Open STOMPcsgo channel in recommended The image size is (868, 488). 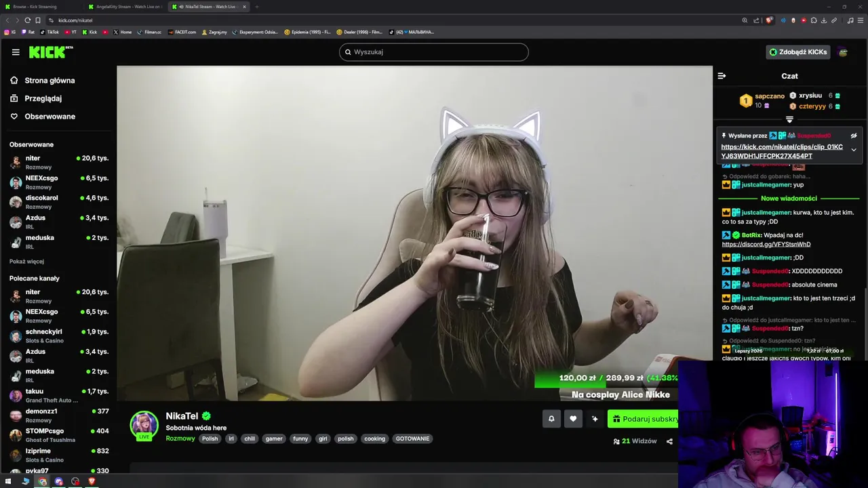[x=58, y=435]
